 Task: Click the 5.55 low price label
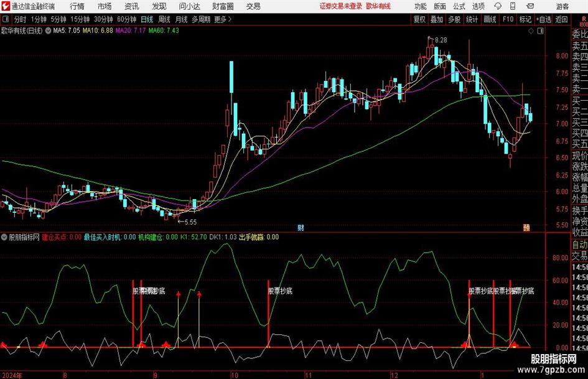pyautogui.click(x=190, y=222)
